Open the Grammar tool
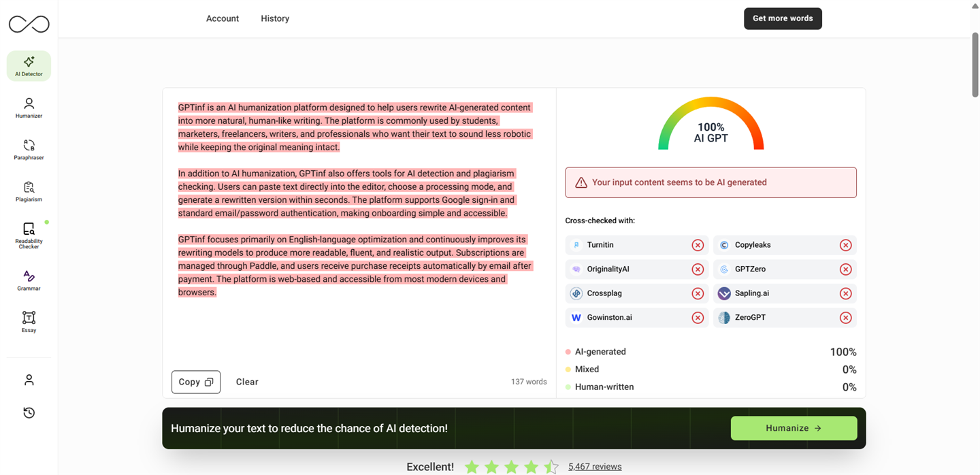Screen dimensions: 980x475 [x=29, y=280]
